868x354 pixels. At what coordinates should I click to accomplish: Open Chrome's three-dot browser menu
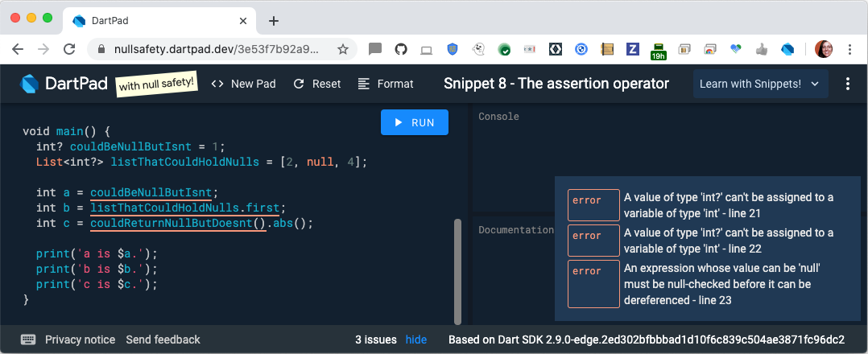pyautogui.click(x=850, y=49)
